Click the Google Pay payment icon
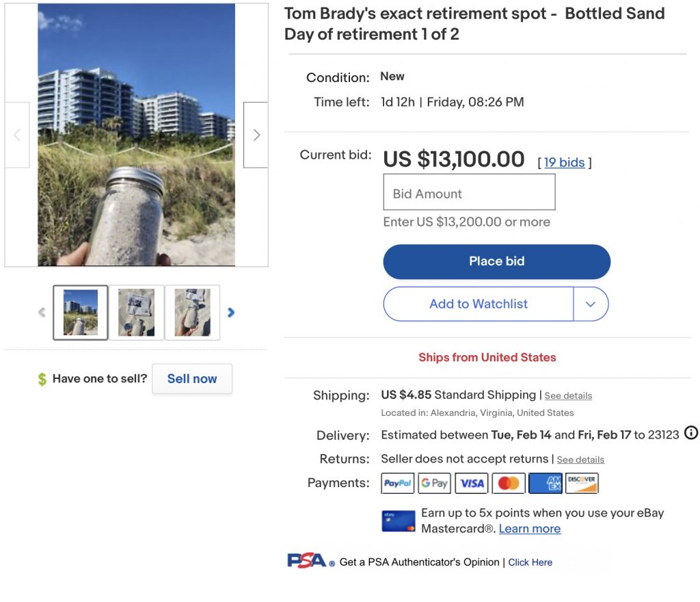Image resolution: width=700 pixels, height=602 pixels. tap(434, 483)
